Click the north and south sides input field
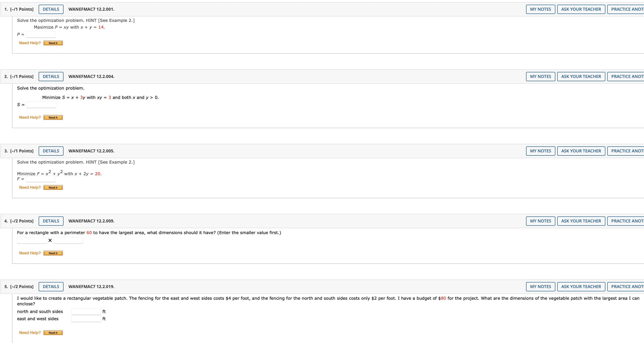 (x=86, y=311)
